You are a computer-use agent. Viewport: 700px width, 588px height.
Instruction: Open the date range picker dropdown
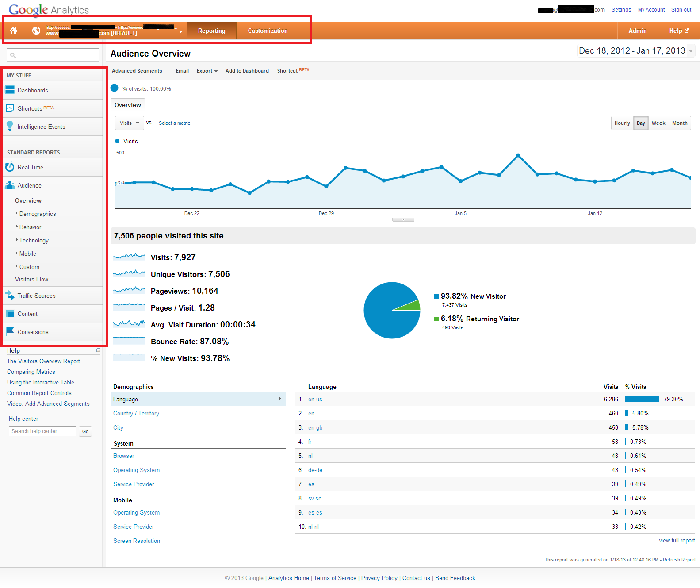[x=636, y=51]
